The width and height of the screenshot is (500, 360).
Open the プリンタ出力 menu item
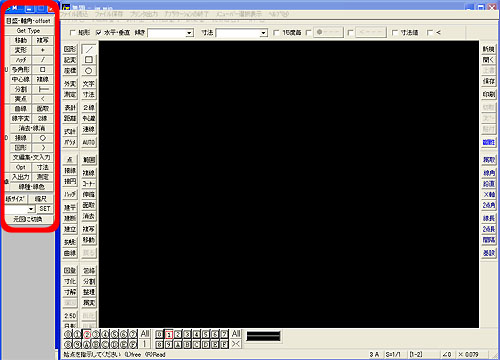click(x=143, y=14)
